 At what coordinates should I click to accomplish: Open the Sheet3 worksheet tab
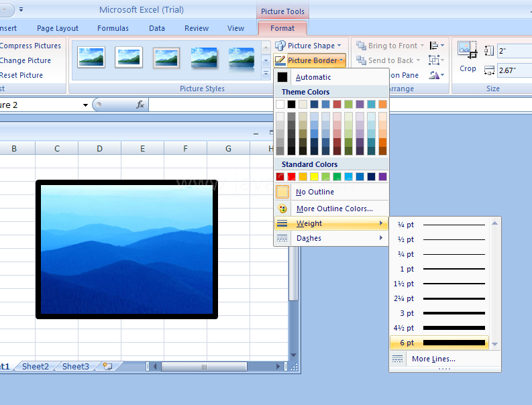[x=76, y=366]
